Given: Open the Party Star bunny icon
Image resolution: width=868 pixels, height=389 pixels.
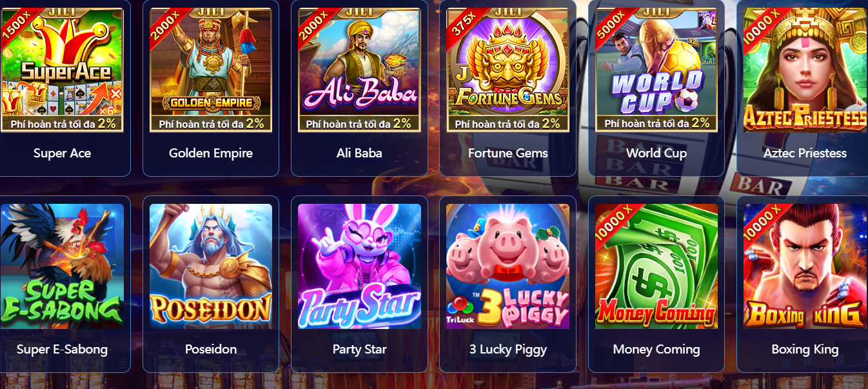Looking at the screenshot, I should (x=359, y=266).
